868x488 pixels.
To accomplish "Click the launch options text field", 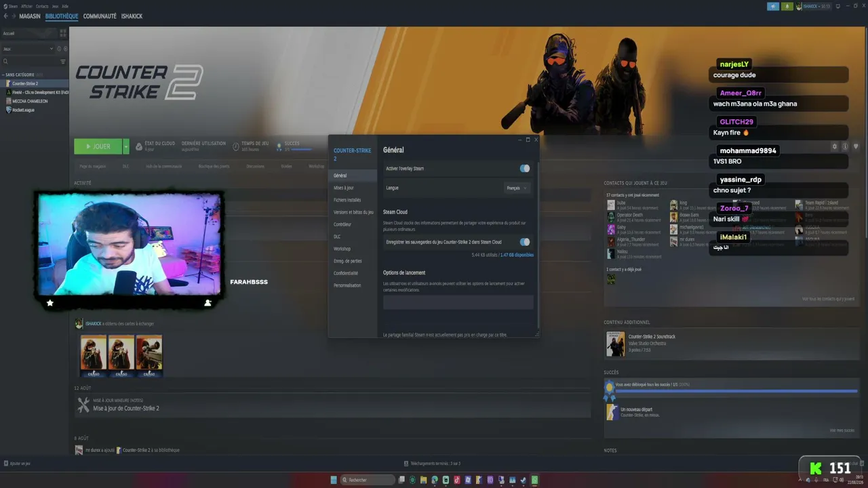I will point(458,302).
